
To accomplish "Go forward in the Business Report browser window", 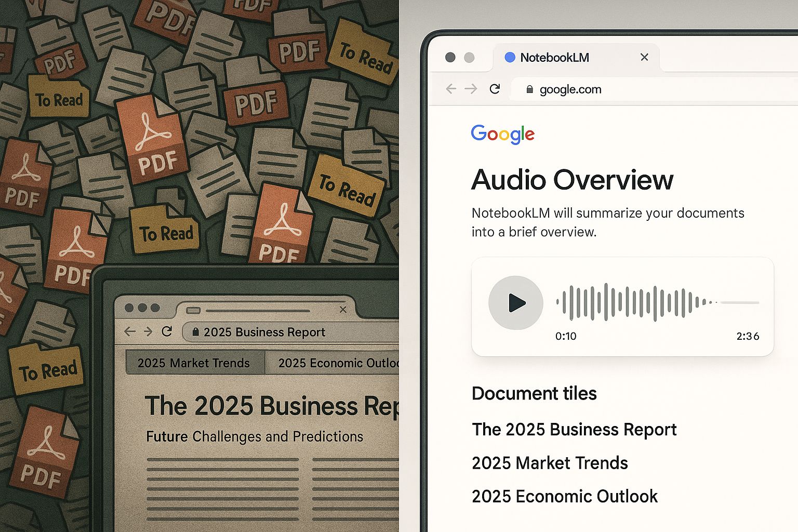I will pyautogui.click(x=148, y=331).
